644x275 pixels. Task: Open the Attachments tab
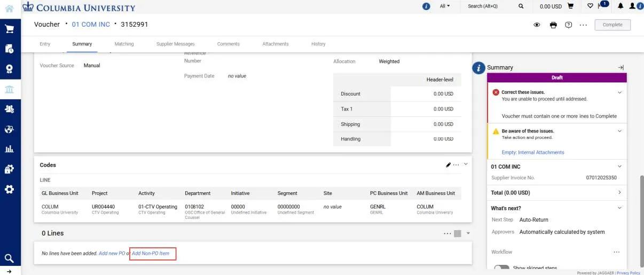tap(276, 44)
